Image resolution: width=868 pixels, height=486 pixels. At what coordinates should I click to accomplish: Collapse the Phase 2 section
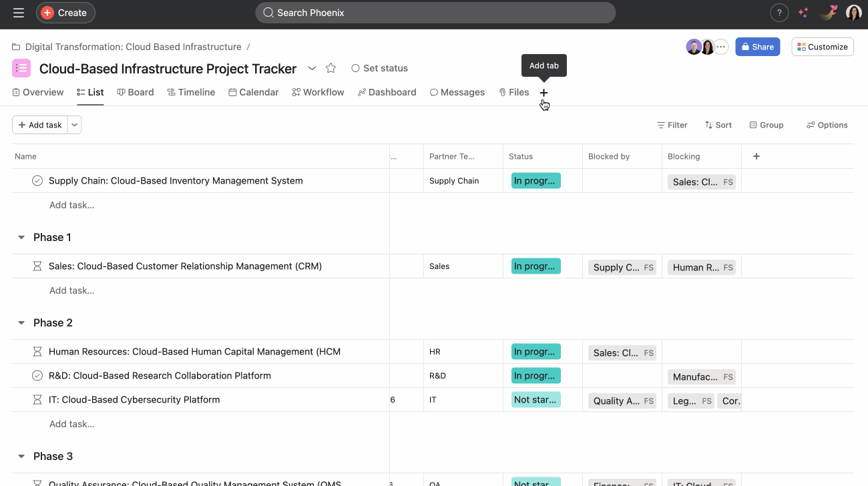[21, 323]
